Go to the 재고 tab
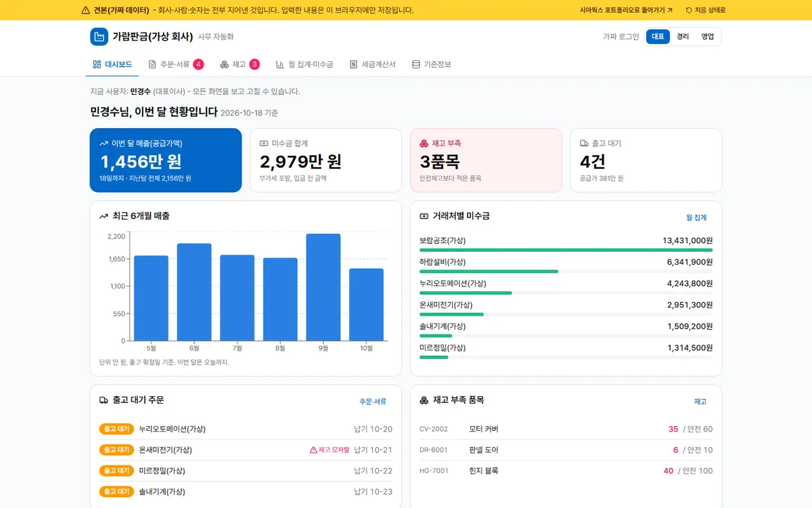The width and height of the screenshot is (812, 508). pos(240,64)
